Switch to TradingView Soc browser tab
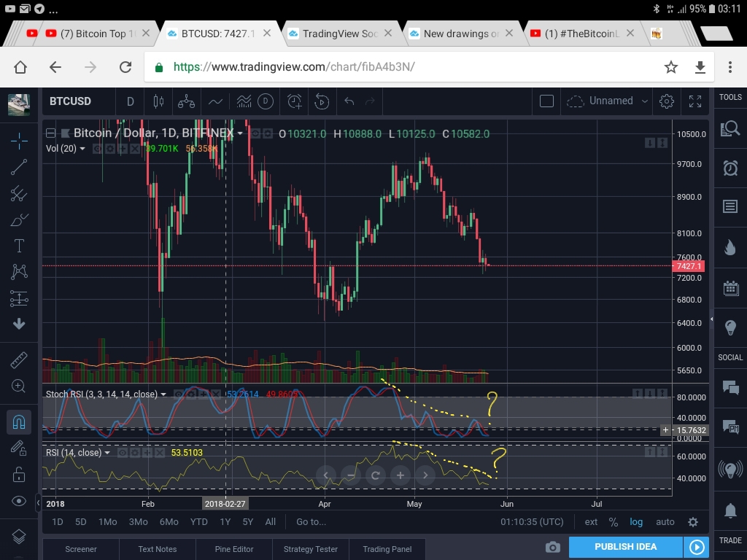The width and height of the screenshot is (747, 560). pyautogui.click(x=340, y=34)
